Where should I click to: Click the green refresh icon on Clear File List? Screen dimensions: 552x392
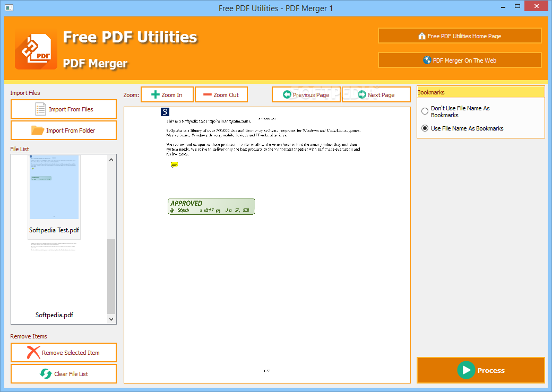click(46, 374)
